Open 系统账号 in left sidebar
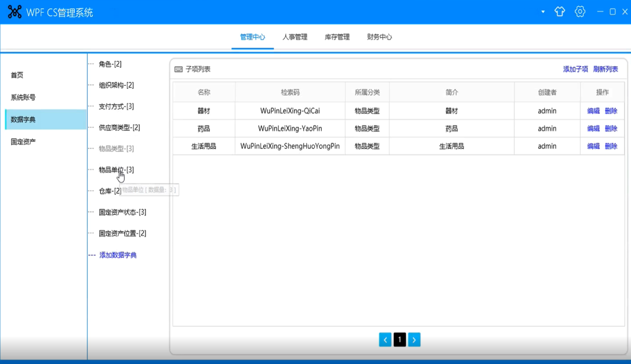This screenshot has height=364, width=631. coord(23,97)
